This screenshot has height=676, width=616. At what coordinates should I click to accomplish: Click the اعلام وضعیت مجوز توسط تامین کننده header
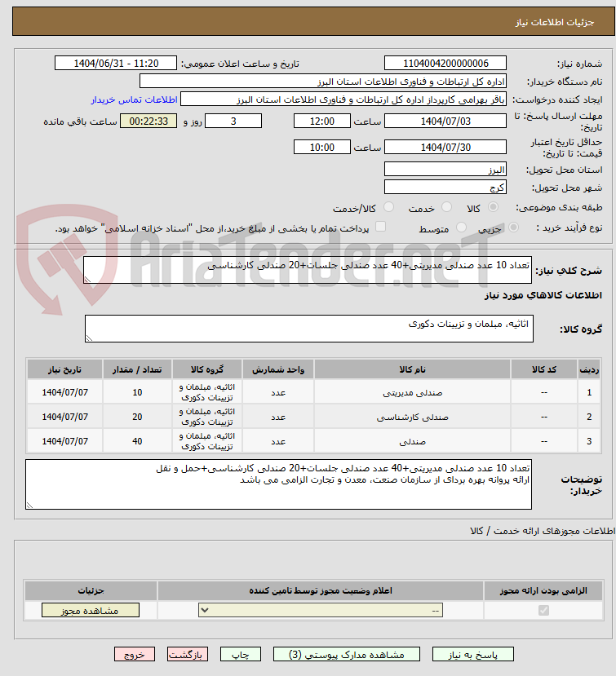tap(321, 590)
